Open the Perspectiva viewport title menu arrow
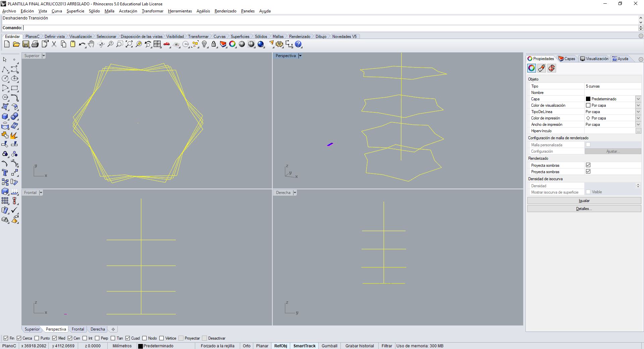Image resolution: width=644 pixels, height=349 pixels. coord(300,56)
